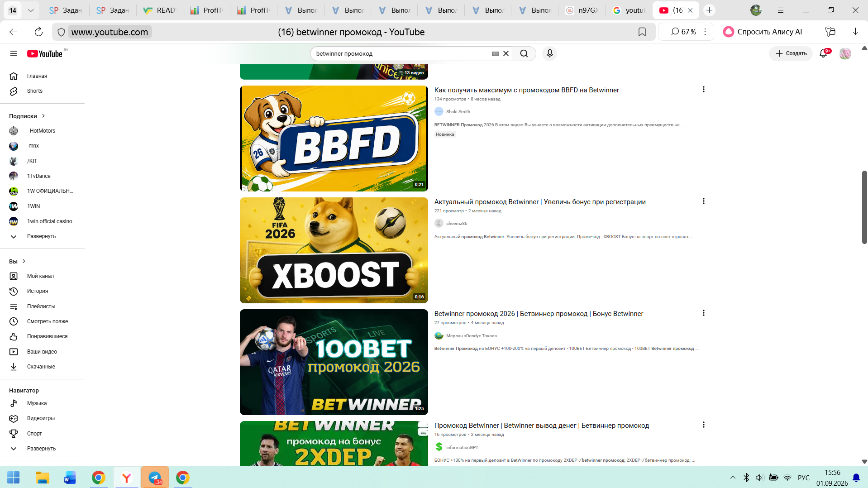Open the Shaki Smith channel link
This screenshot has height=488, width=868.
click(x=458, y=111)
